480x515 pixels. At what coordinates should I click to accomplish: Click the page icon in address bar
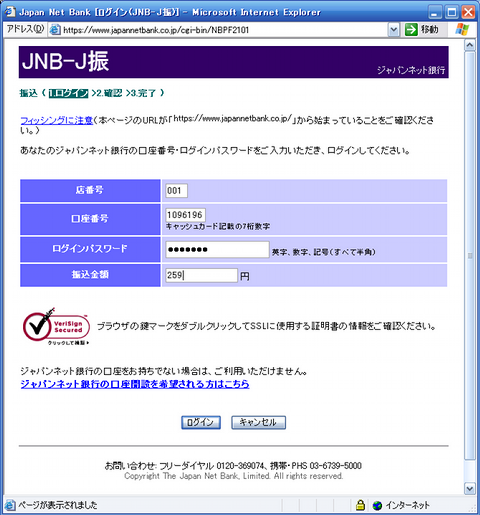click(x=55, y=30)
